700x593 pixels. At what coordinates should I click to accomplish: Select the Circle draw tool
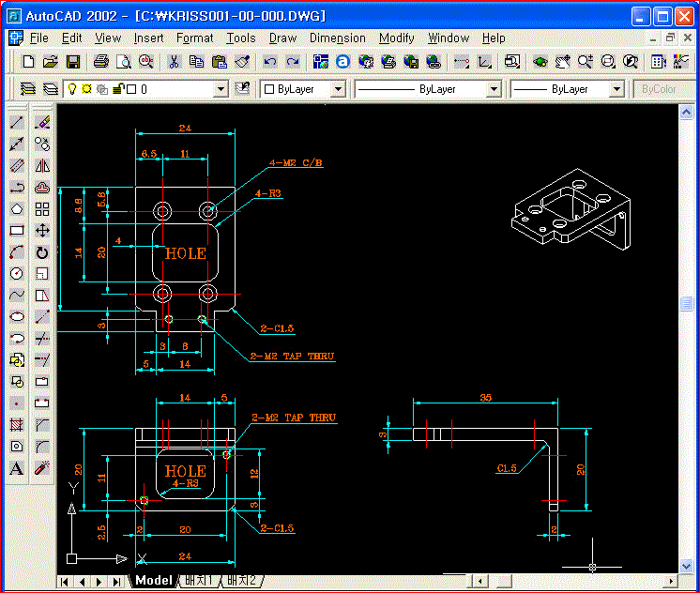click(x=17, y=273)
